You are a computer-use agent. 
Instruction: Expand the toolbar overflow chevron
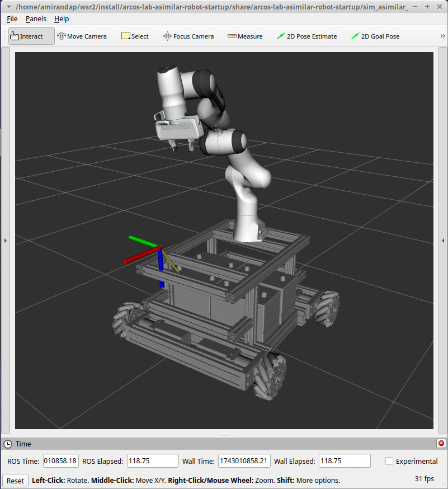click(x=442, y=36)
